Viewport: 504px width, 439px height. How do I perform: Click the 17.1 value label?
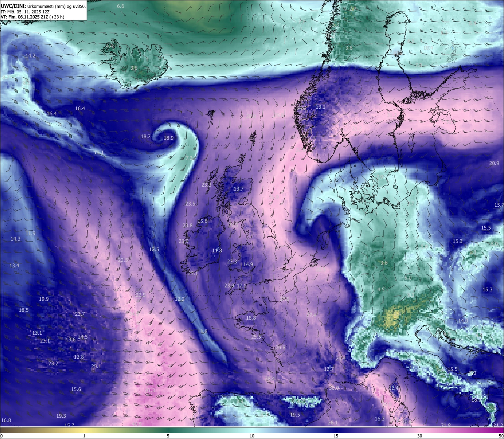[241, 285]
